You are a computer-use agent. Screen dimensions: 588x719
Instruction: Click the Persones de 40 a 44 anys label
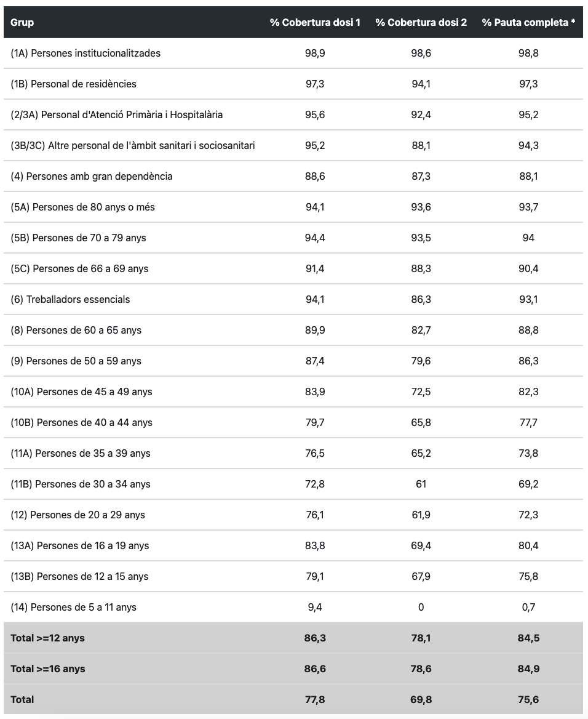tap(81, 423)
